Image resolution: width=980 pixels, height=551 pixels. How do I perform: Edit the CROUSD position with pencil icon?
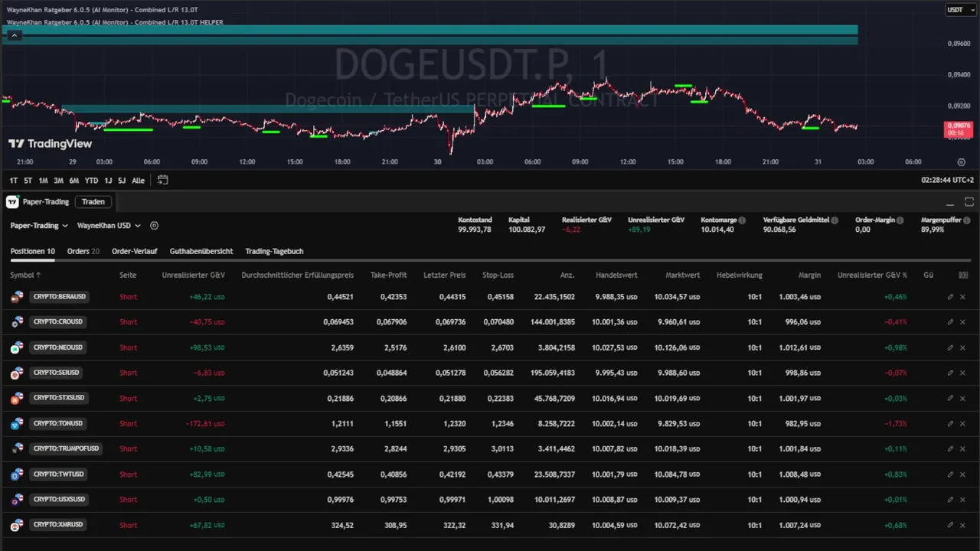[x=950, y=322]
